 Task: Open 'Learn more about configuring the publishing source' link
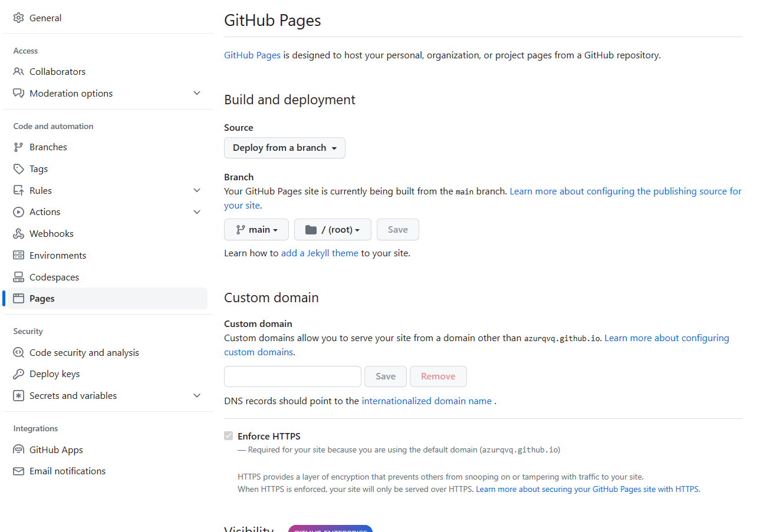click(626, 191)
